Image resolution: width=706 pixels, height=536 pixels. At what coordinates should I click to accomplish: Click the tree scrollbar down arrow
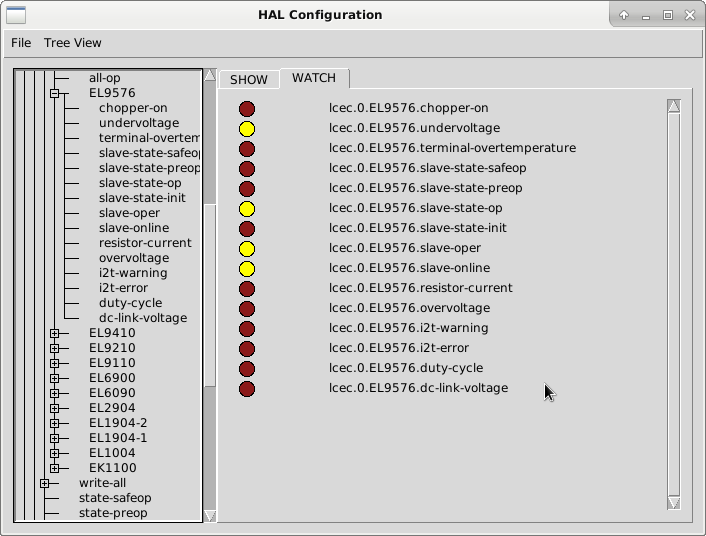pos(210,516)
